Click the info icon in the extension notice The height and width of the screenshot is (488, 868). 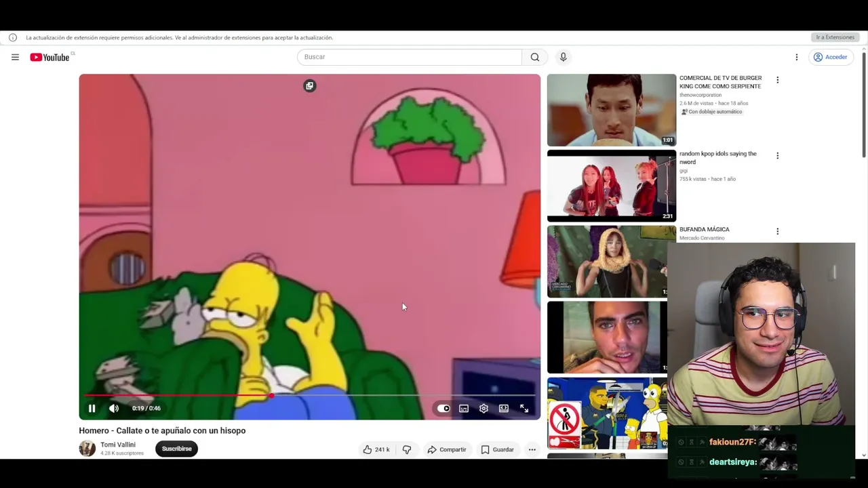(x=12, y=37)
